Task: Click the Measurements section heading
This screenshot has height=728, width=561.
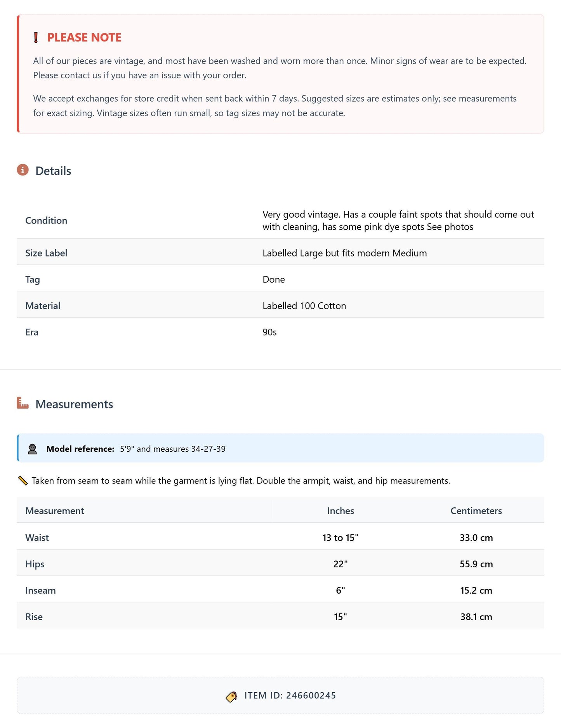Action: (74, 404)
